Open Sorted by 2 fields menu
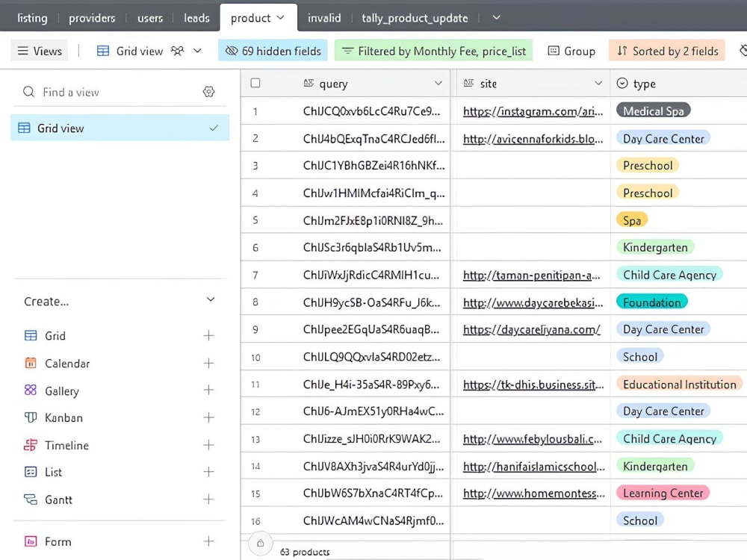 [x=667, y=51]
